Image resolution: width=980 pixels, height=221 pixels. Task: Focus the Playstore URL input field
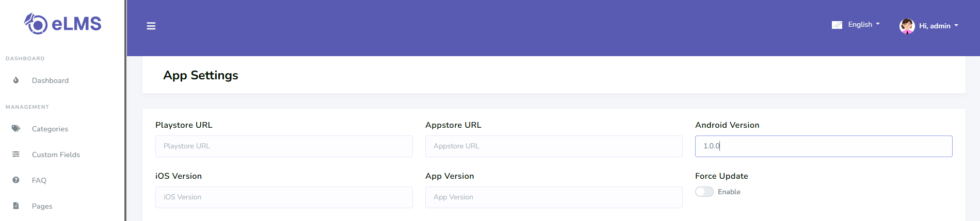coord(284,146)
